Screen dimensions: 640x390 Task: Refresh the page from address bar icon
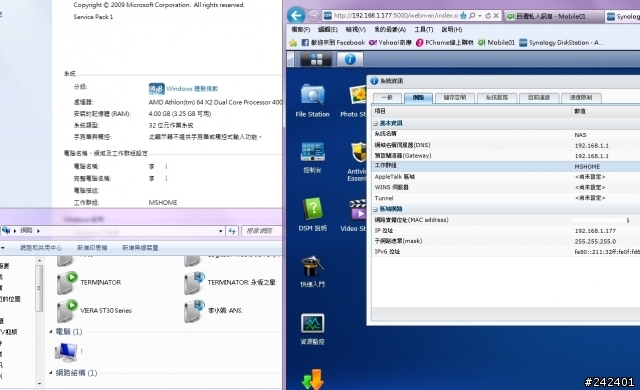point(488,16)
